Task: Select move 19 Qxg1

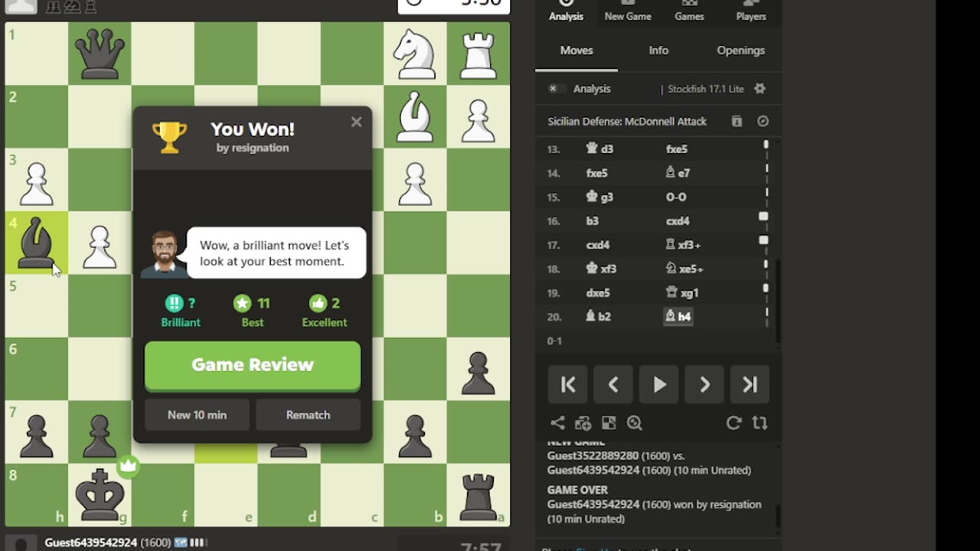Action: [681, 293]
